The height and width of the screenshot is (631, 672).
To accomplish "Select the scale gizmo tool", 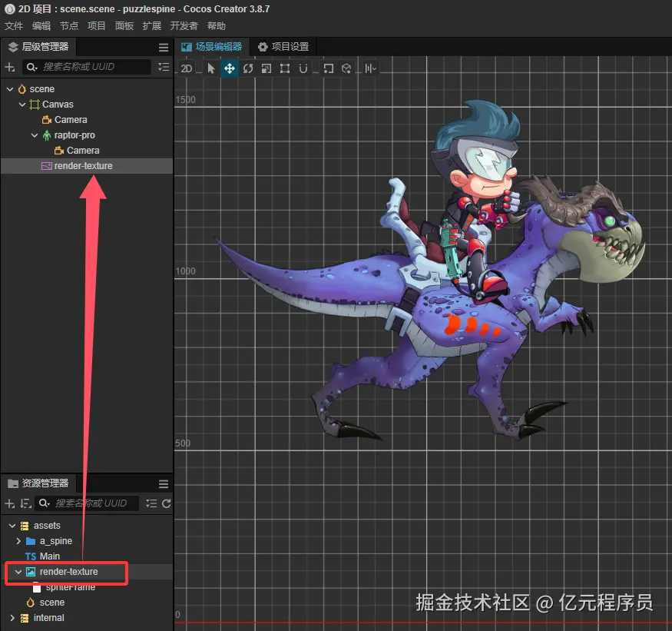I will click(x=266, y=68).
